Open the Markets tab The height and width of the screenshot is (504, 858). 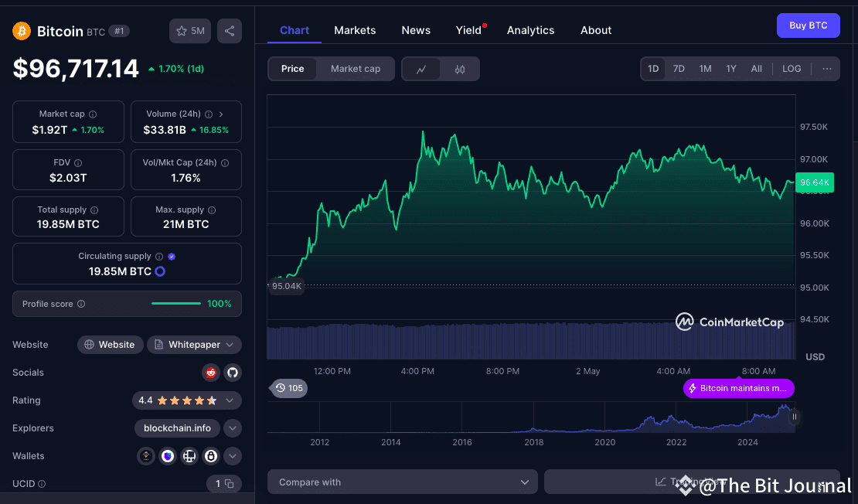click(355, 31)
